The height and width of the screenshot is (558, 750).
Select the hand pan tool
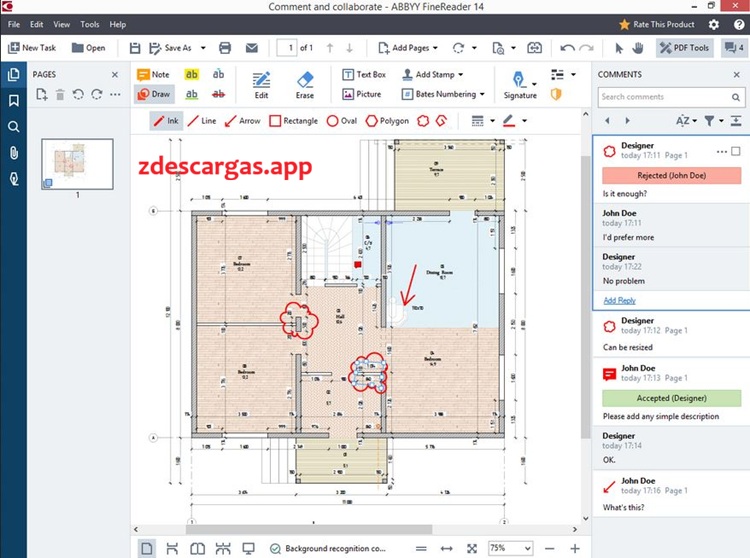pos(638,48)
